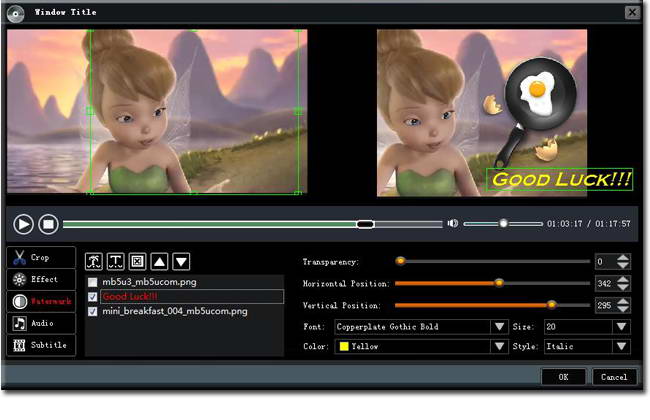The image size is (650, 420).
Task: Click the Vertical Position slider handle
Action: click(x=551, y=305)
